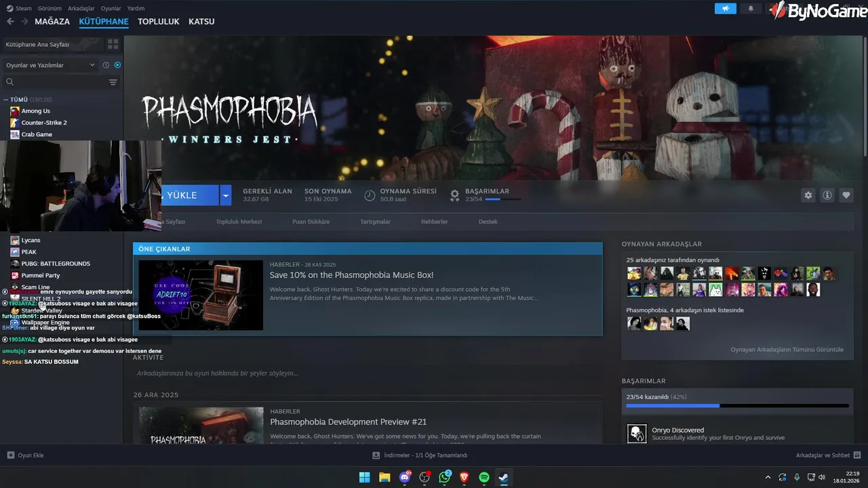Image resolution: width=868 pixels, height=488 pixels.
Task: Show hidden system tray icons chevron
Action: coord(768,477)
